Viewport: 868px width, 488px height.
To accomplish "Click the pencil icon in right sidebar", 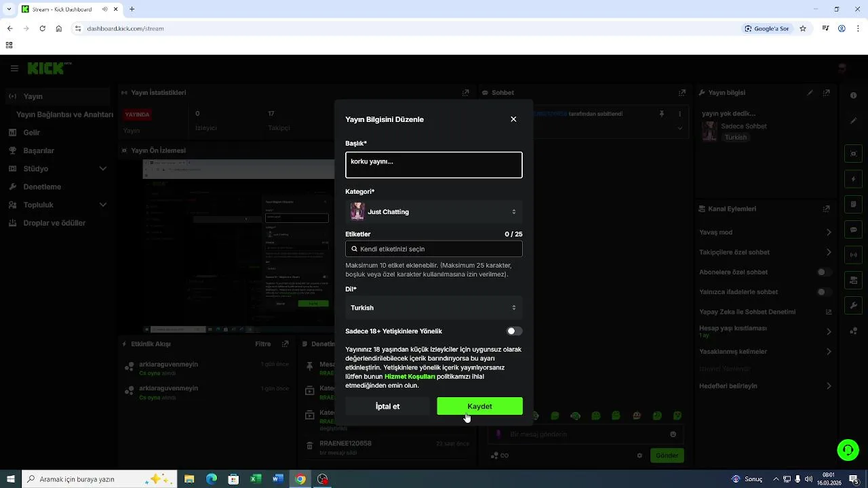I will click(853, 121).
